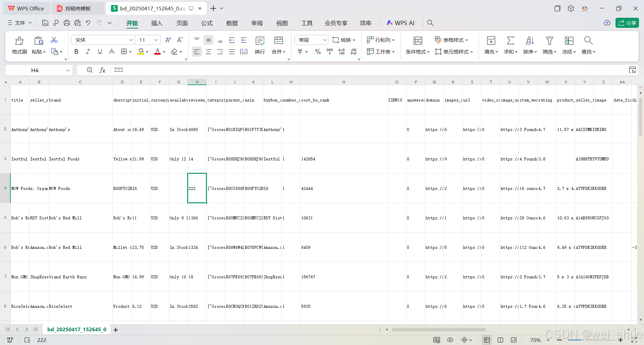Open the 审阅 ribbon tab
This screenshot has width=644, height=345.
[x=257, y=23]
